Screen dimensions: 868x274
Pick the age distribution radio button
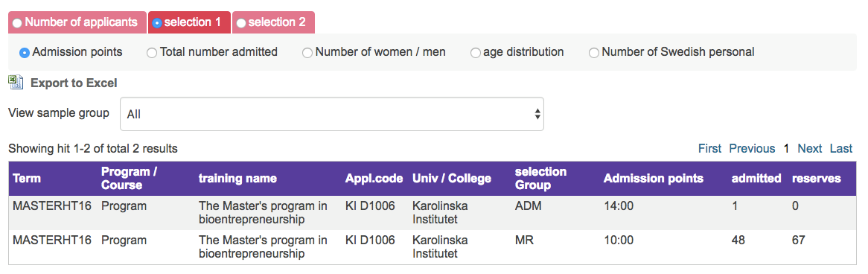coord(517,53)
